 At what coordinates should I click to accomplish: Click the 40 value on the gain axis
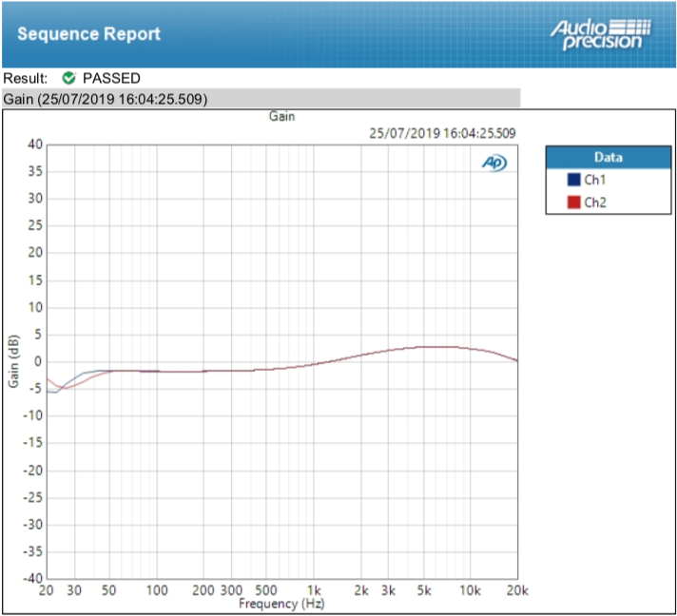[35, 144]
